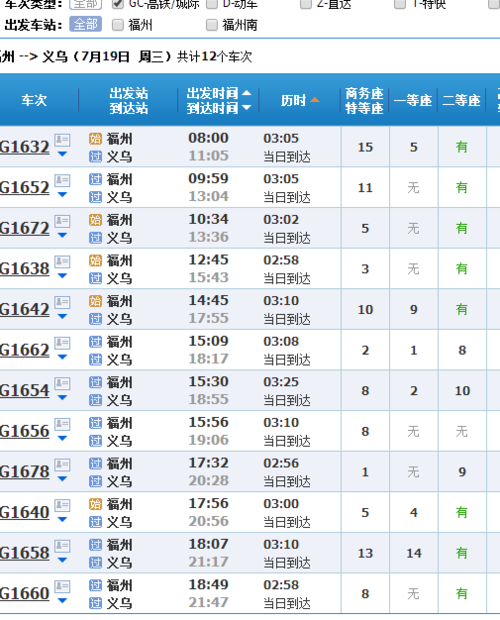Open train G1652 link
The width and height of the screenshot is (500, 620).
click(25, 187)
